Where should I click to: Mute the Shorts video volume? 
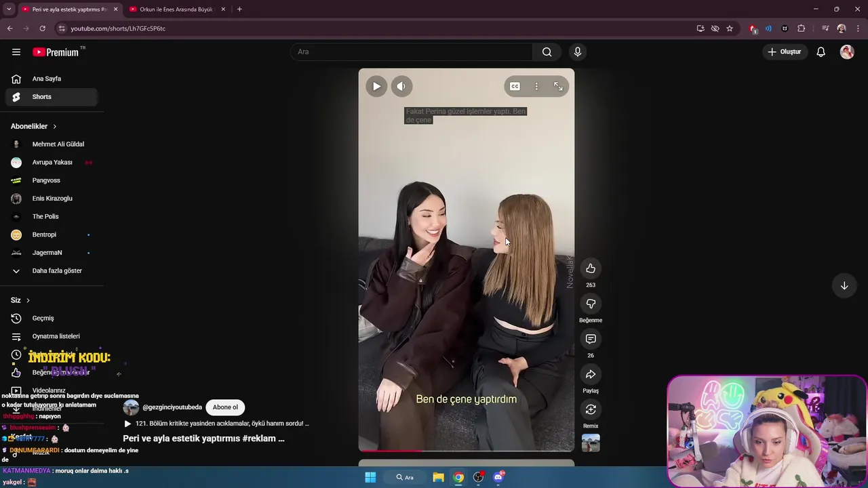tap(401, 86)
